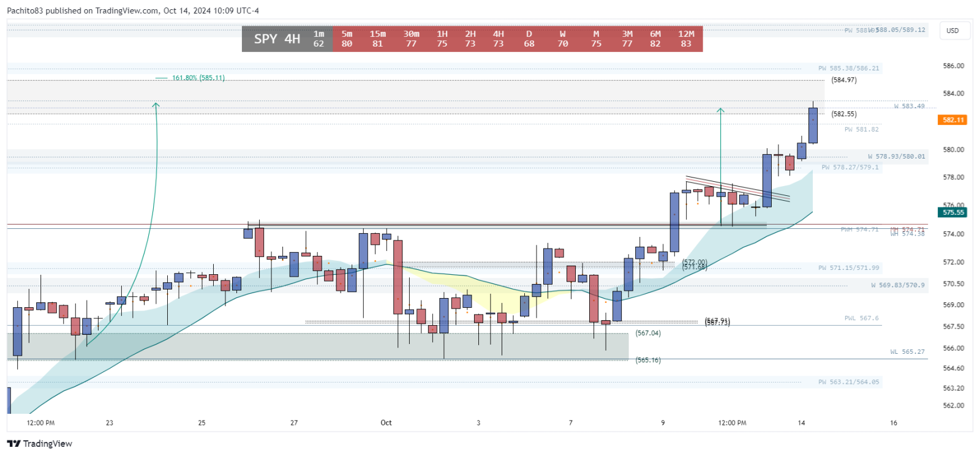
Task: Click the 572.00 price axis value
Action: click(x=954, y=262)
